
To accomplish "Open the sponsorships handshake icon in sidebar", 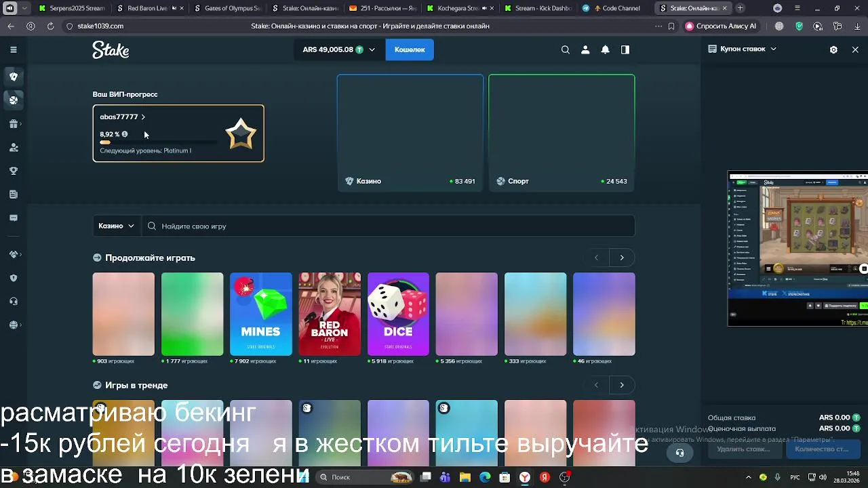I will coord(13,254).
